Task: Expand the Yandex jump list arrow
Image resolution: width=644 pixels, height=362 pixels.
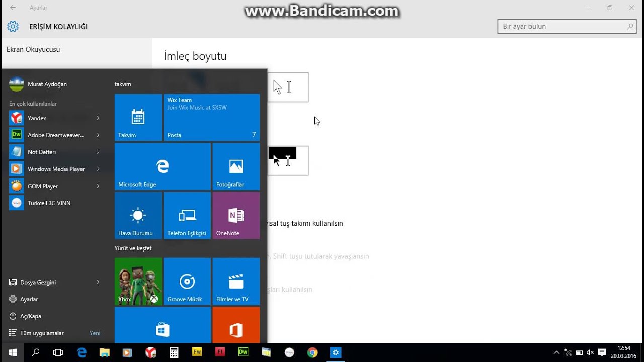Action: (98, 118)
